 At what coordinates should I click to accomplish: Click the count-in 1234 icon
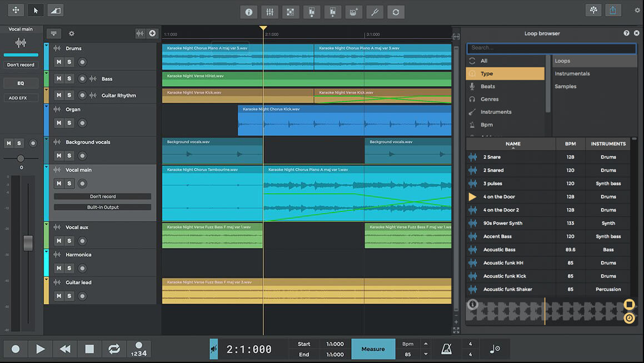[x=139, y=349]
